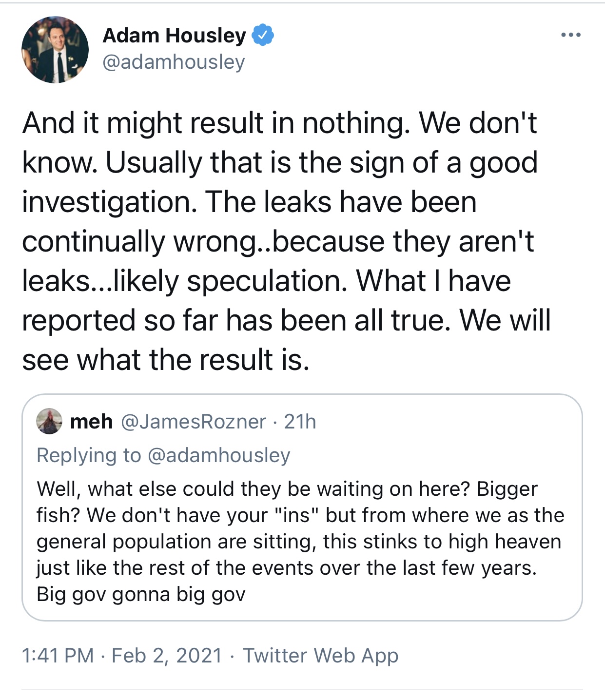The width and height of the screenshot is (605, 700).
Task: Click the Twitter Web App source label
Action: click(321, 656)
